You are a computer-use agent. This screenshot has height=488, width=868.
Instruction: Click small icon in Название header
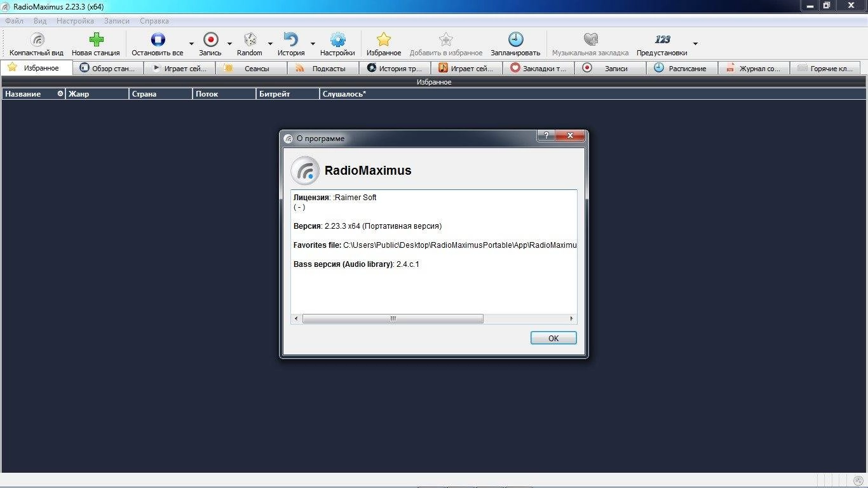[x=60, y=93]
